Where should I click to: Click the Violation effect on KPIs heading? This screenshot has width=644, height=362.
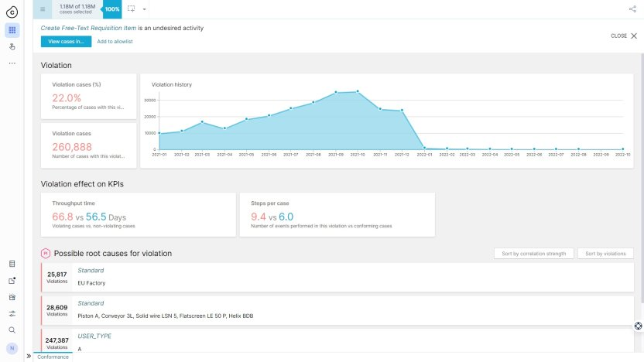point(82,184)
